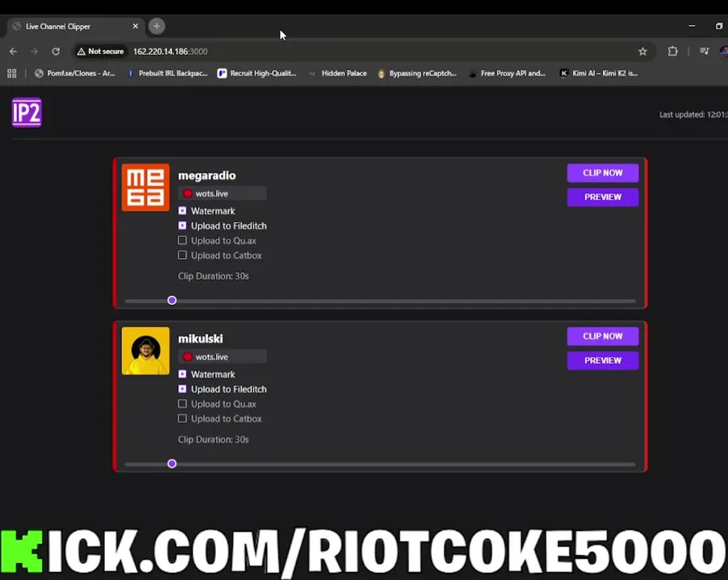This screenshot has height=580, width=728.
Task: Click PREVIEW for megaradio
Action: pos(603,197)
